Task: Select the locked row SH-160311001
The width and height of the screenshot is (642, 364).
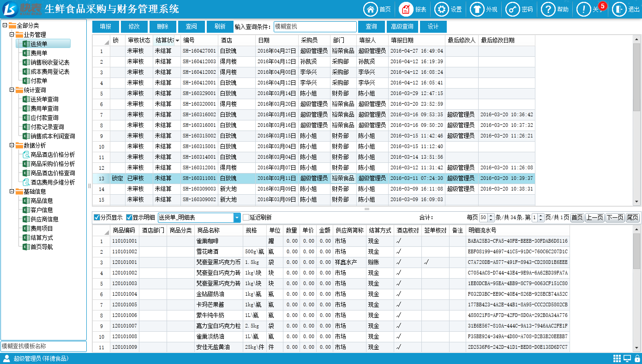Action: [x=314, y=178]
